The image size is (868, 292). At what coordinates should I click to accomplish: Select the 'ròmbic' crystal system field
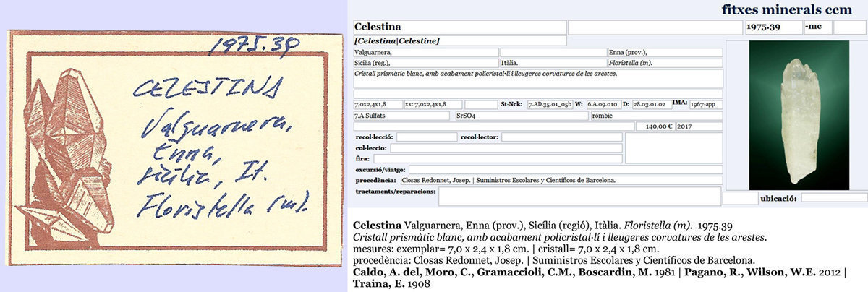point(656,115)
